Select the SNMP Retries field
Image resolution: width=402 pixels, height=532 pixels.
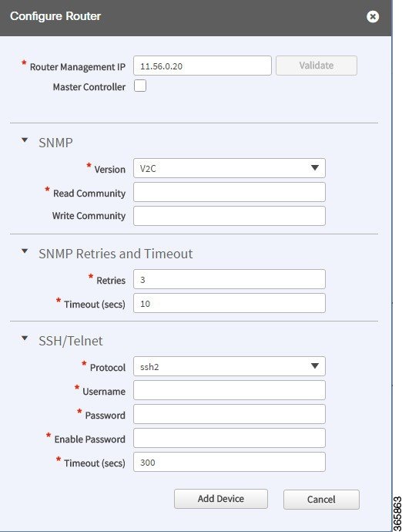(229, 279)
